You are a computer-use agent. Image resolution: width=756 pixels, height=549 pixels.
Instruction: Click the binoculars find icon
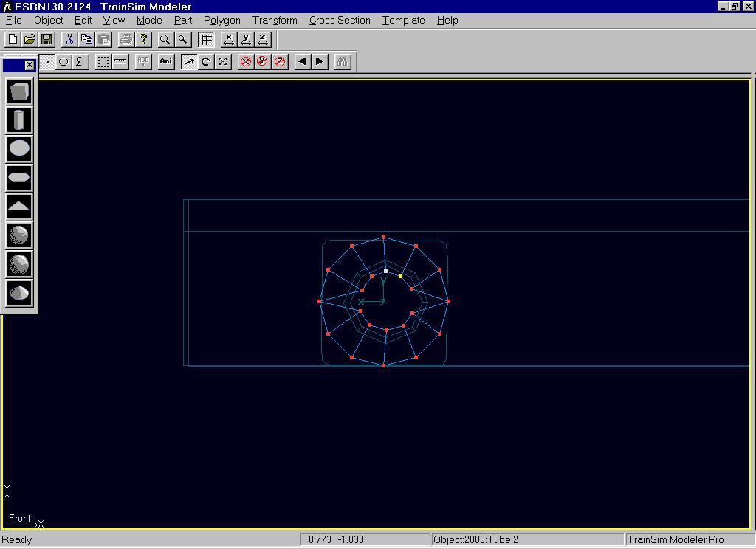pyautogui.click(x=342, y=61)
